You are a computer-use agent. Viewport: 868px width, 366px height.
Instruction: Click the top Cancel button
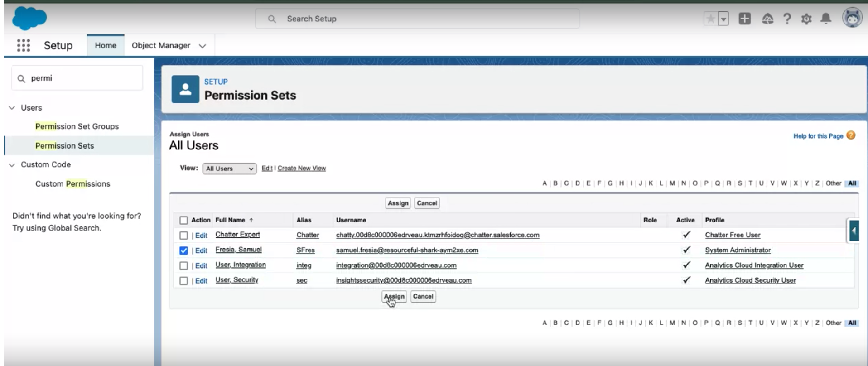tap(427, 203)
